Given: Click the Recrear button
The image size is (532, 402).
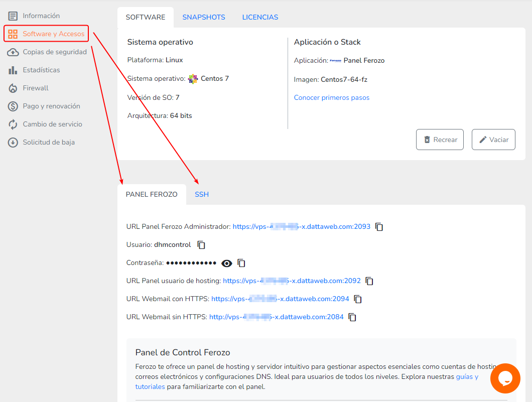Looking at the screenshot, I should click(440, 140).
